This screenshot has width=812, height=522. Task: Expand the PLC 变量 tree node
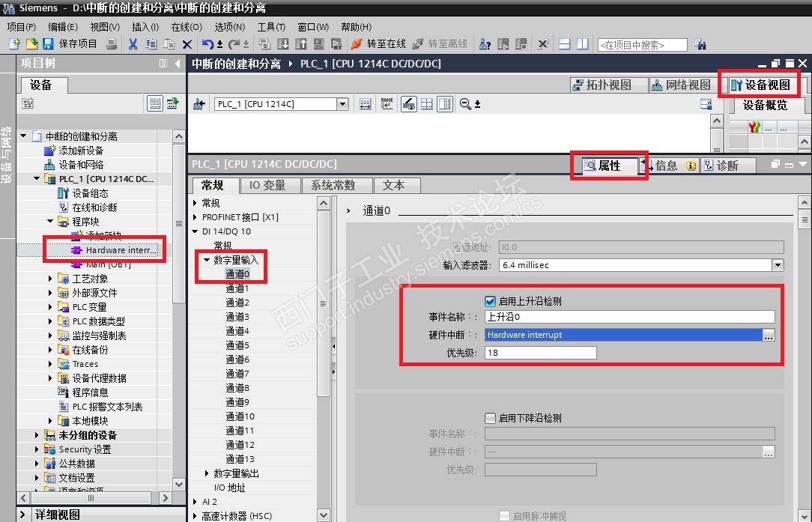coord(50,307)
